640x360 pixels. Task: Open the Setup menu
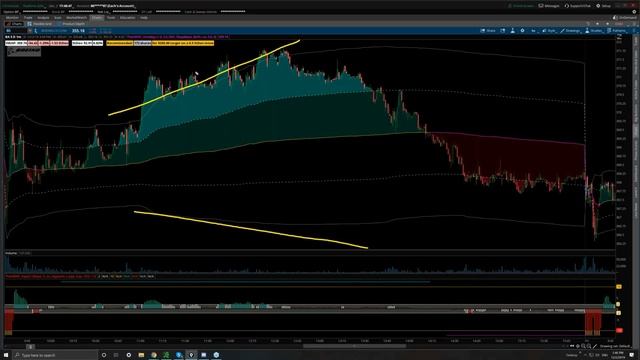point(604,6)
